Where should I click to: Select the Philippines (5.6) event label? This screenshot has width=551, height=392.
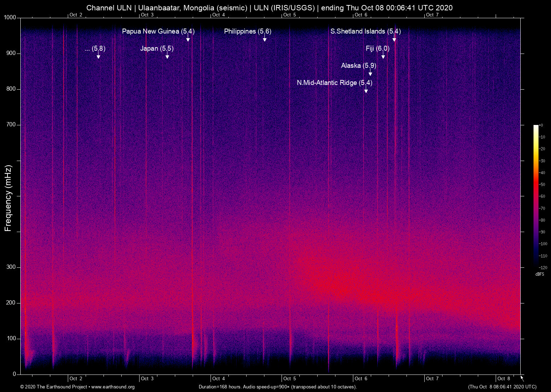pyautogui.click(x=248, y=31)
